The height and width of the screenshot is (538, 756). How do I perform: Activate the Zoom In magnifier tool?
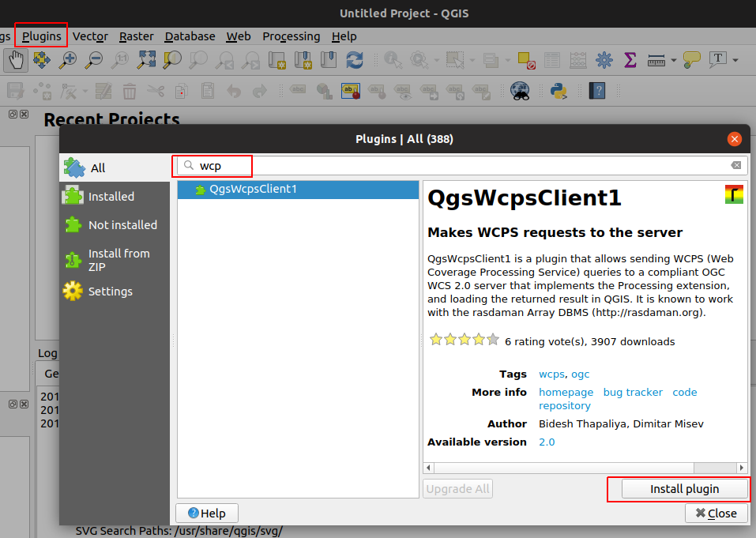(68, 60)
